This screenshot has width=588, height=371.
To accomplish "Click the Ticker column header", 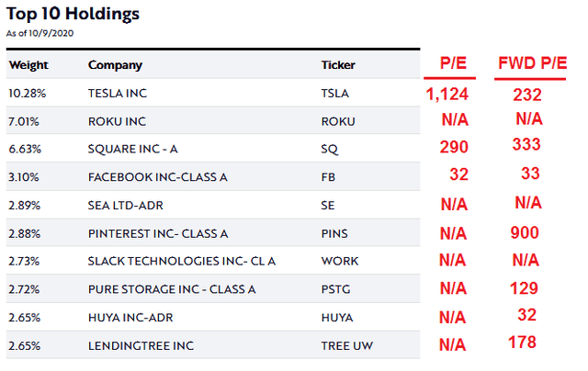I will [338, 65].
